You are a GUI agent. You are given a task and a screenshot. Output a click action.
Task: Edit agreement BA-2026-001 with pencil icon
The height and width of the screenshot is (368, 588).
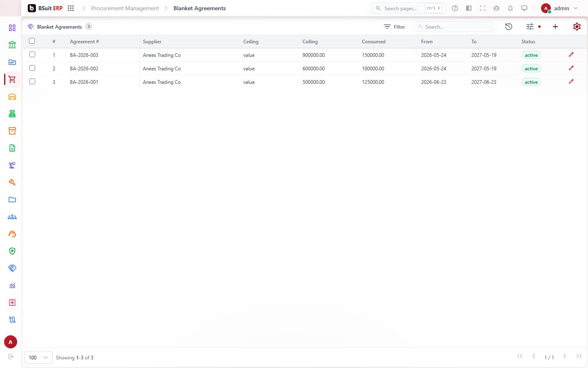click(x=571, y=81)
